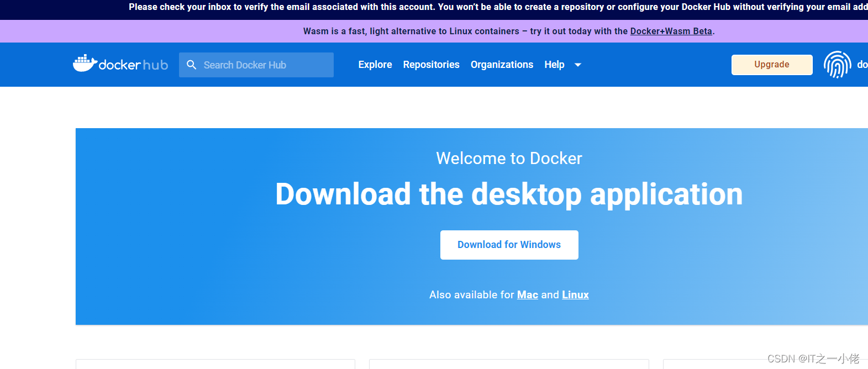The width and height of the screenshot is (868, 369).
Task: Open the fingerprint account avatar
Action: point(838,65)
